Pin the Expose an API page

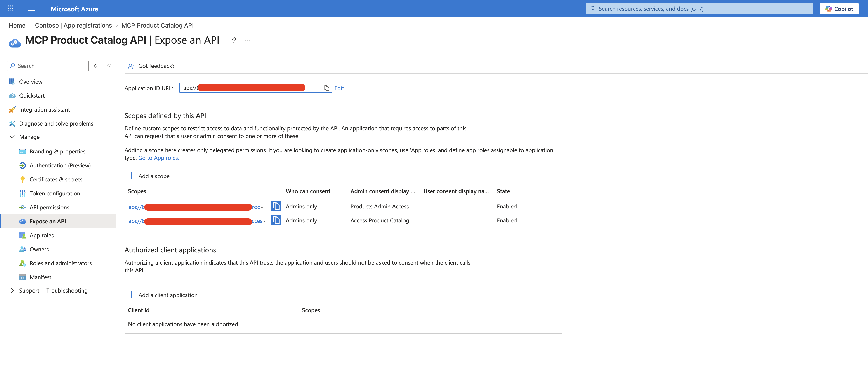point(233,40)
